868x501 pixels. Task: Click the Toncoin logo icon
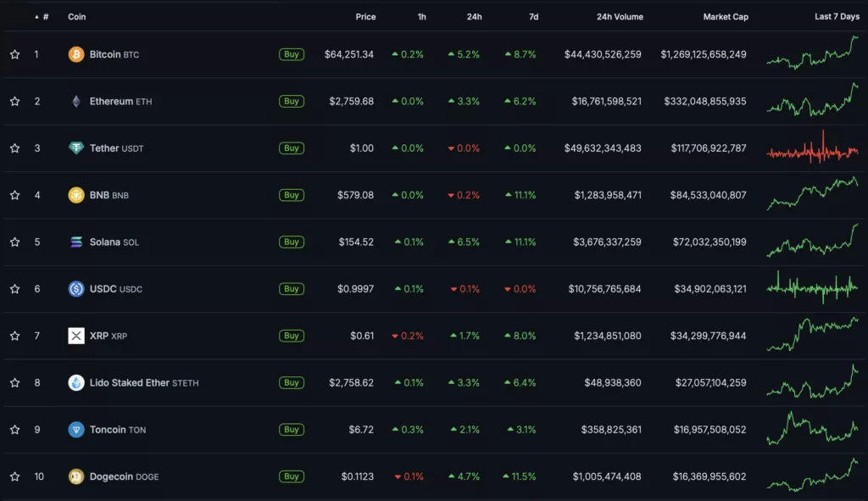point(76,430)
